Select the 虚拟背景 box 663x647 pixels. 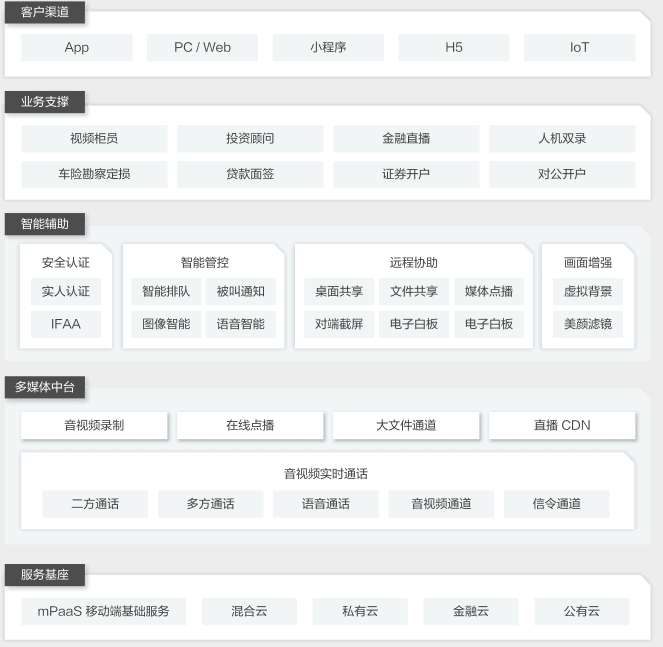[588, 291]
